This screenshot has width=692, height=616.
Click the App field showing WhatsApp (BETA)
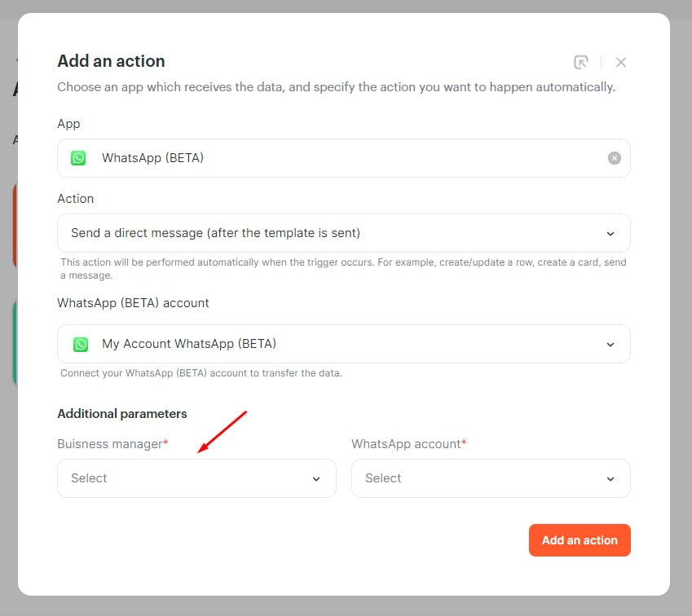tap(344, 158)
